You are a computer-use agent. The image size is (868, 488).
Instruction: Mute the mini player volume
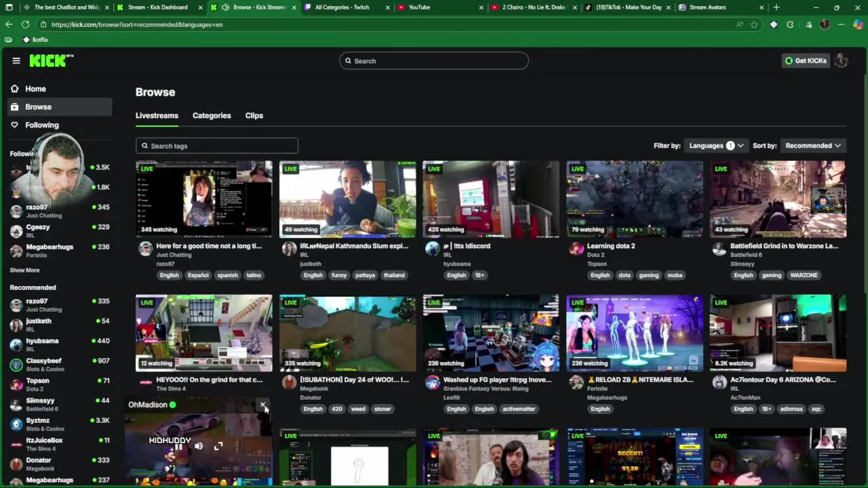[199, 447]
